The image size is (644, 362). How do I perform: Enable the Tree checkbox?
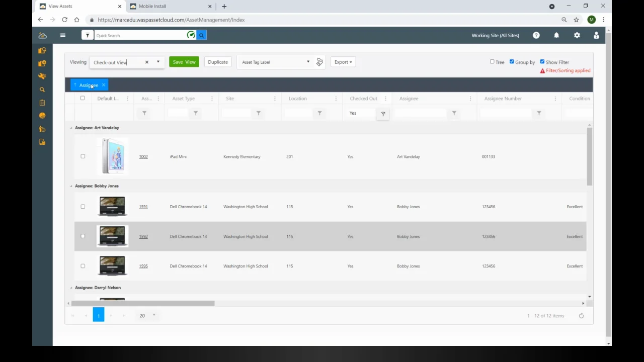click(492, 62)
